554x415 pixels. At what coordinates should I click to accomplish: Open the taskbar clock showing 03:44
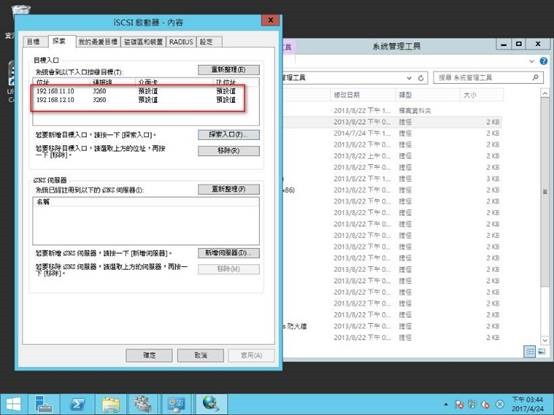(x=528, y=404)
